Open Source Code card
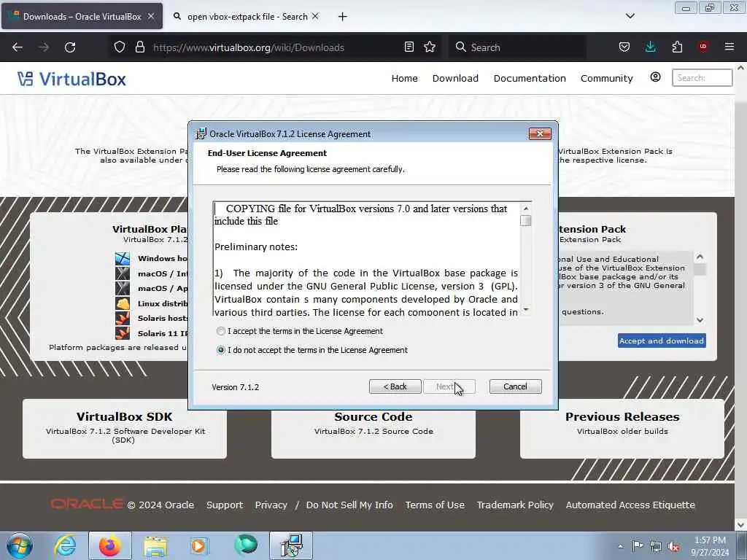The width and height of the screenshot is (747, 560). (373, 428)
